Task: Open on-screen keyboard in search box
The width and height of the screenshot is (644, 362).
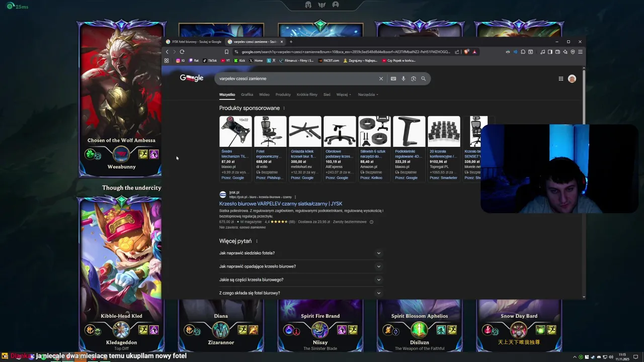Action: [x=393, y=78]
